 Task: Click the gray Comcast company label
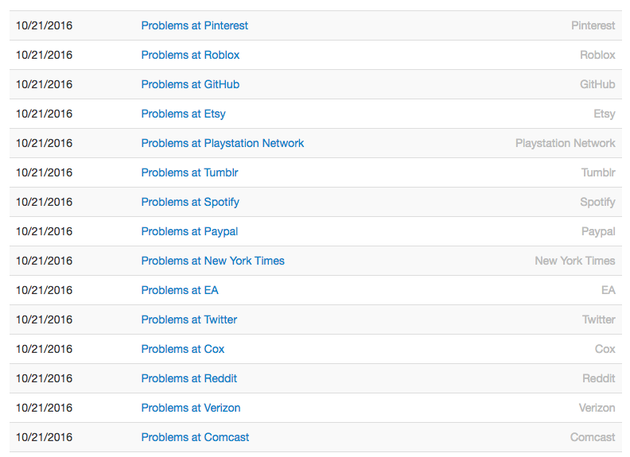[x=592, y=437]
